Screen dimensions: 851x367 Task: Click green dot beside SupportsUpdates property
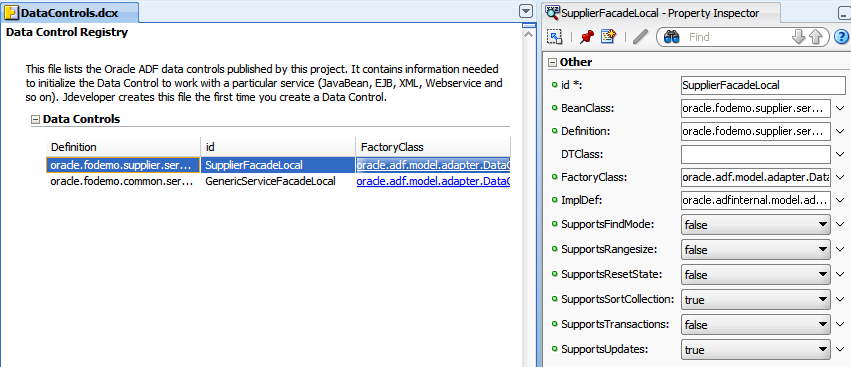click(x=554, y=349)
